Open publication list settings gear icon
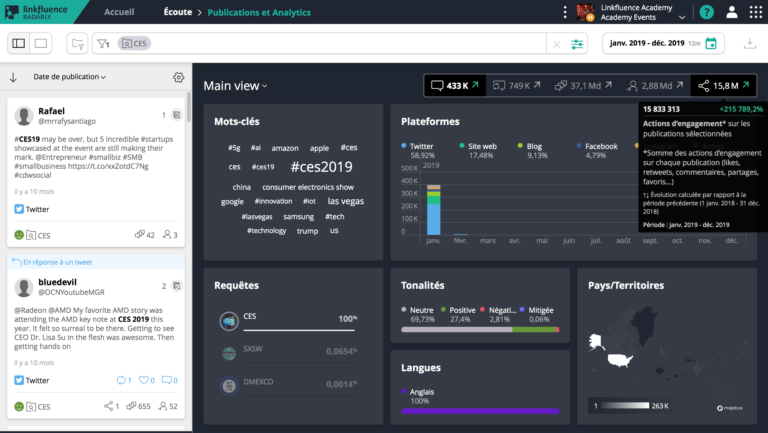Screen dimensions: 768x433 point(178,77)
